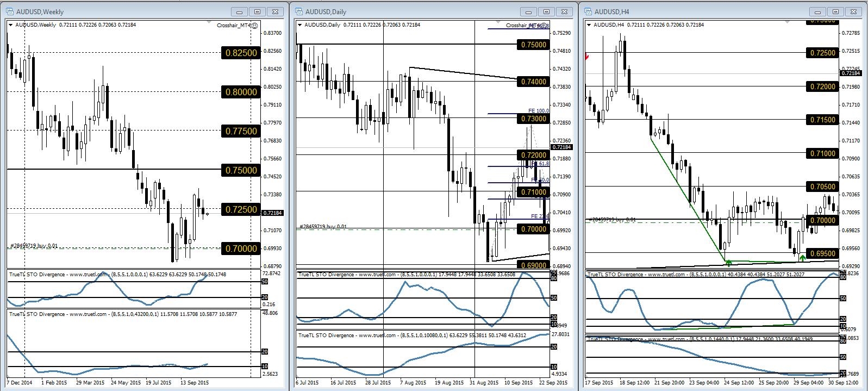
Task: Click the Crosshair_MT4 smiley icon in Weekly chart
Action: [x=255, y=26]
